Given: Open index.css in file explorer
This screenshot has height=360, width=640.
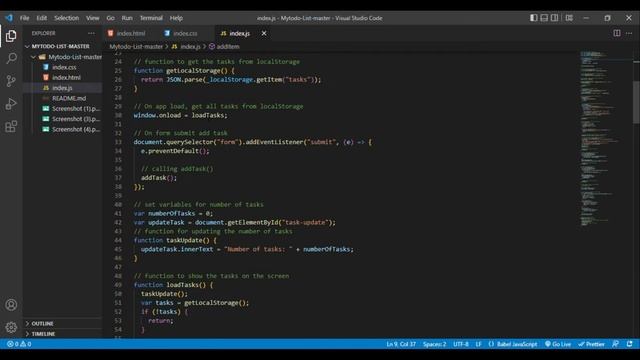Looking at the screenshot, I should [64, 67].
